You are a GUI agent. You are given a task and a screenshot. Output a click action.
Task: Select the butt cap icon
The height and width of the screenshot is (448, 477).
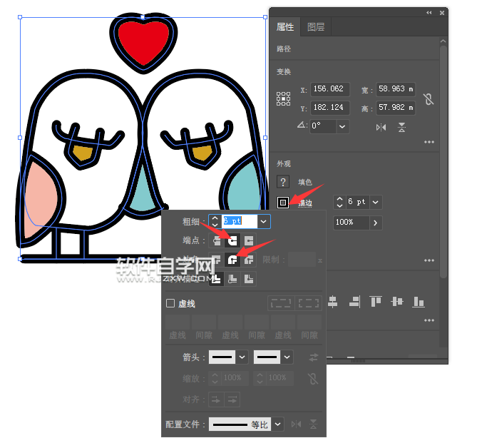click(217, 240)
